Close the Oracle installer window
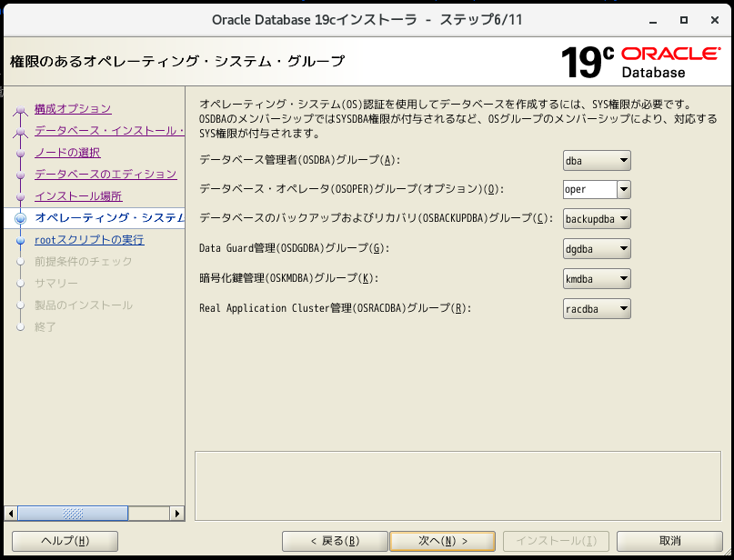The width and height of the screenshot is (734, 560). coord(715,20)
